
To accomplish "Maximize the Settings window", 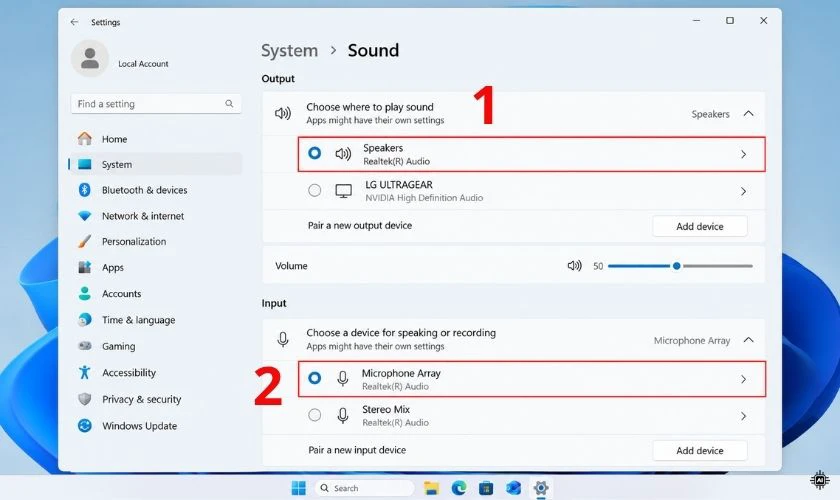I will pos(730,20).
